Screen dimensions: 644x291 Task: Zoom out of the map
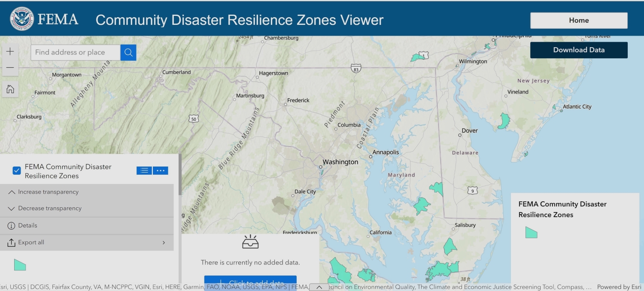pos(10,68)
